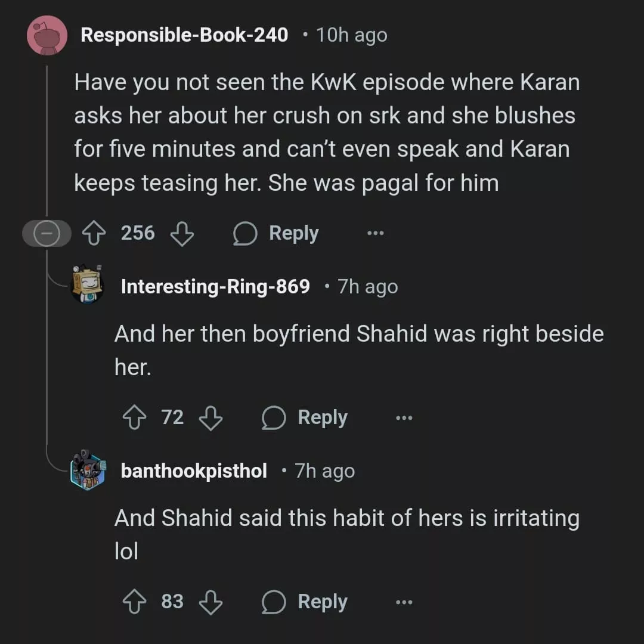Image resolution: width=644 pixels, height=644 pixels.
Task: Open more options for the top comment
Action: [x=376, y=233]
